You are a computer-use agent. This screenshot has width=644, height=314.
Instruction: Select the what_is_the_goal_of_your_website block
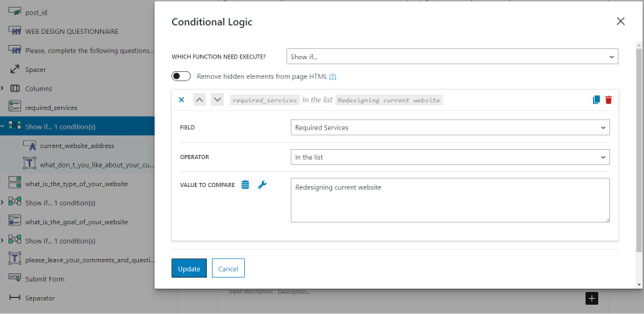77,222
